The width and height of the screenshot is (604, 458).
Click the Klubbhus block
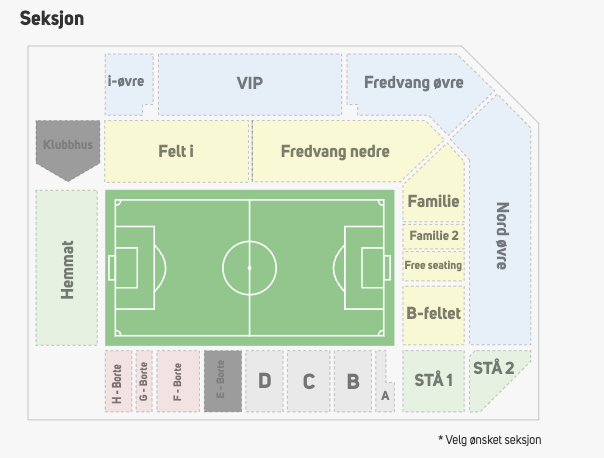click(x=68, y=146)
